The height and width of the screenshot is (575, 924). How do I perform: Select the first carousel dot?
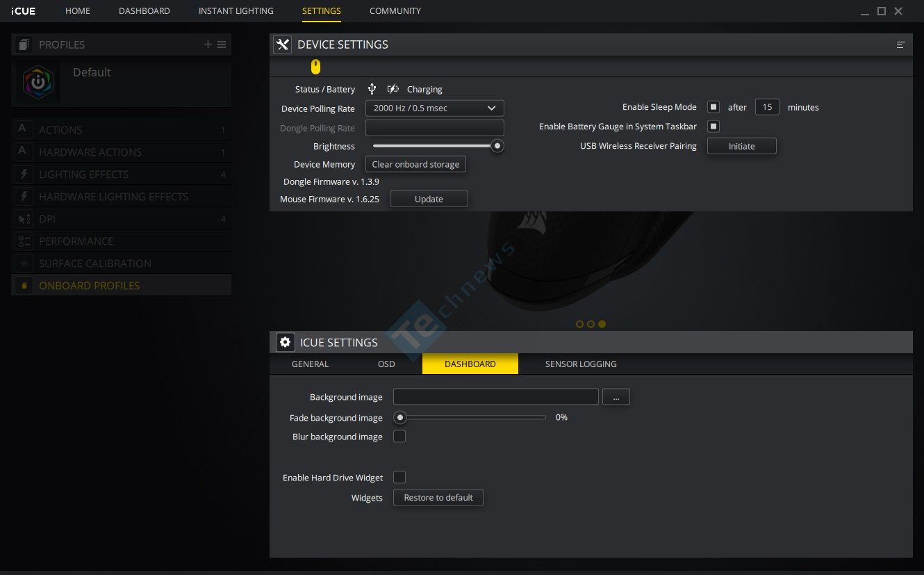[x=579, y=324]
